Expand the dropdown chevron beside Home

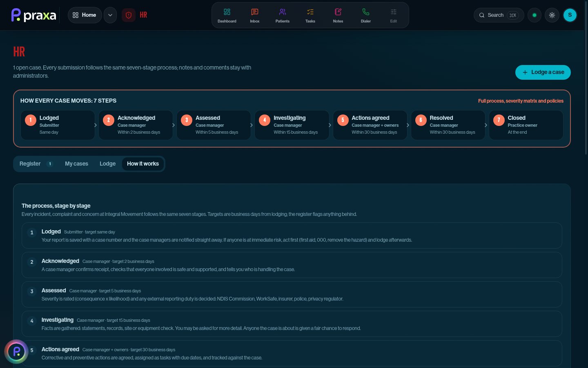point(110,15)
